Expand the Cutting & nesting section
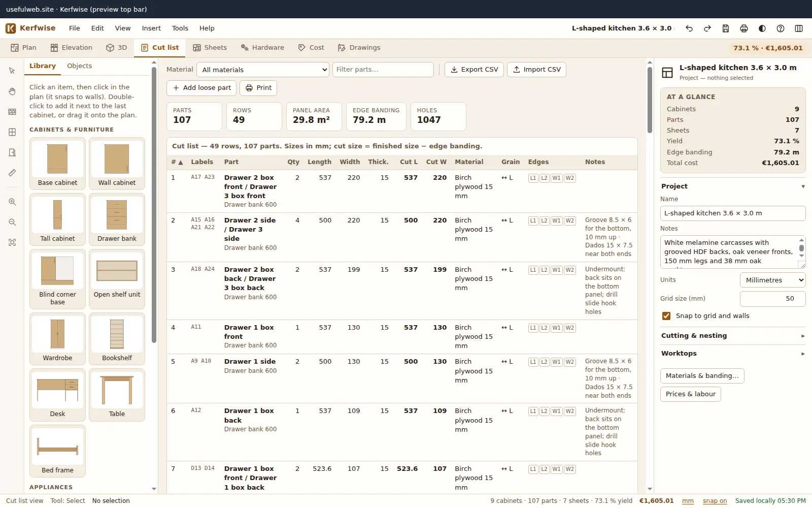 click(733, 336)
